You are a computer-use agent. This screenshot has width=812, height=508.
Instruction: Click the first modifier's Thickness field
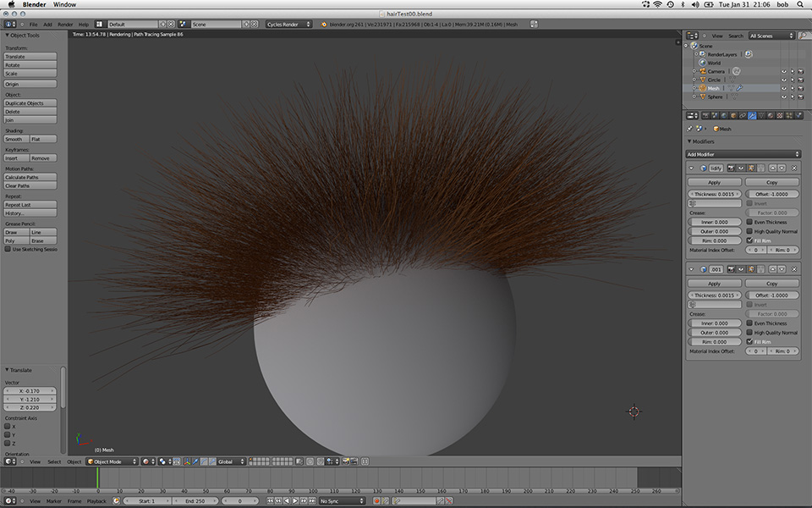[715, 195]
